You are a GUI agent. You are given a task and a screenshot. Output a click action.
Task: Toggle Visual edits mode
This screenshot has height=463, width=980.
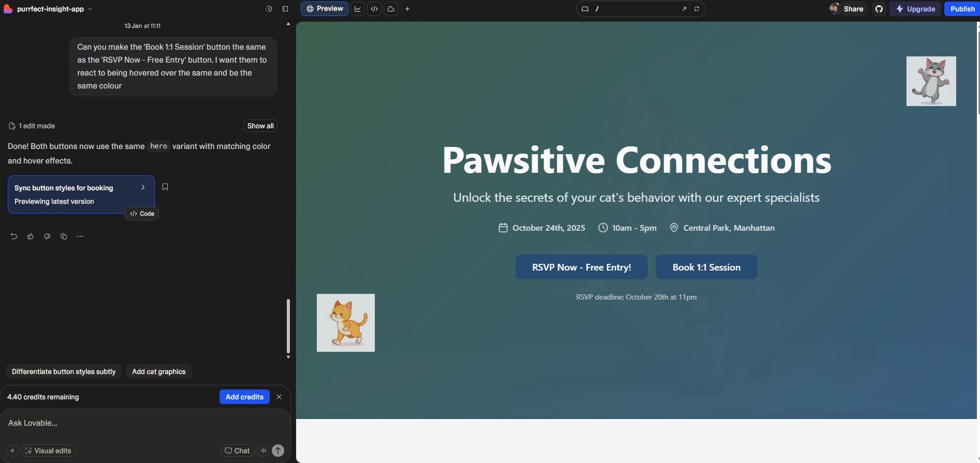tap(49, 451)
